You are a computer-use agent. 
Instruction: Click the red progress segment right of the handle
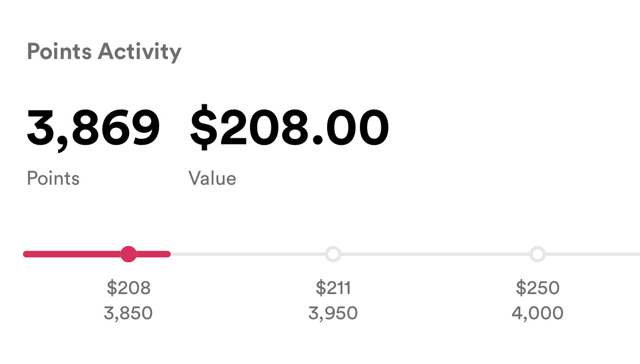click(x=154, y=254)
